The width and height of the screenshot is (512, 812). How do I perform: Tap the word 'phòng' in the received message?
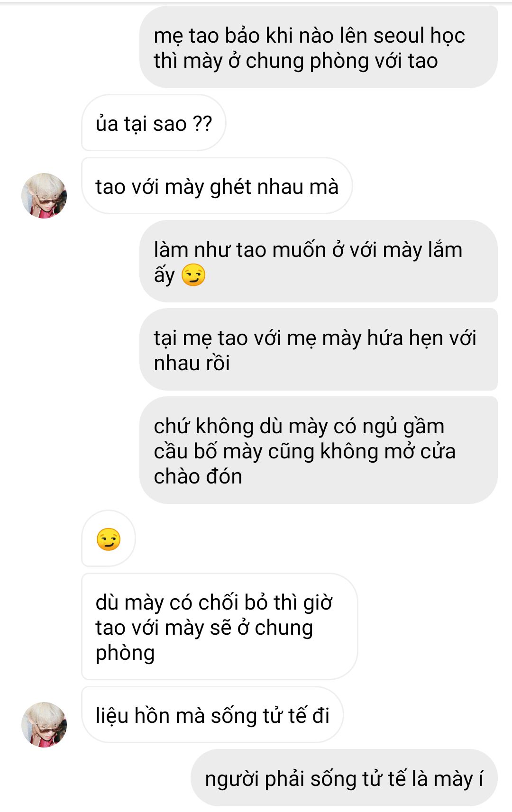point(125,653)
